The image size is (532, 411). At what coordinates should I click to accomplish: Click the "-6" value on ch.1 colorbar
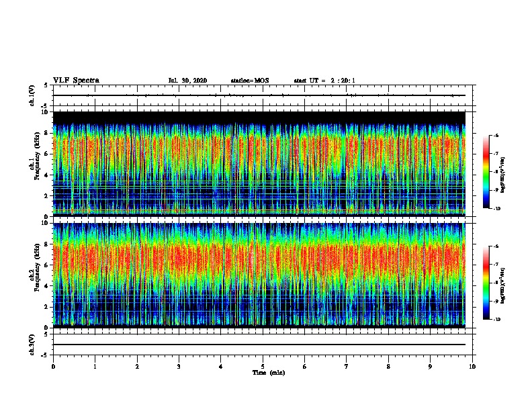point(496,135)
